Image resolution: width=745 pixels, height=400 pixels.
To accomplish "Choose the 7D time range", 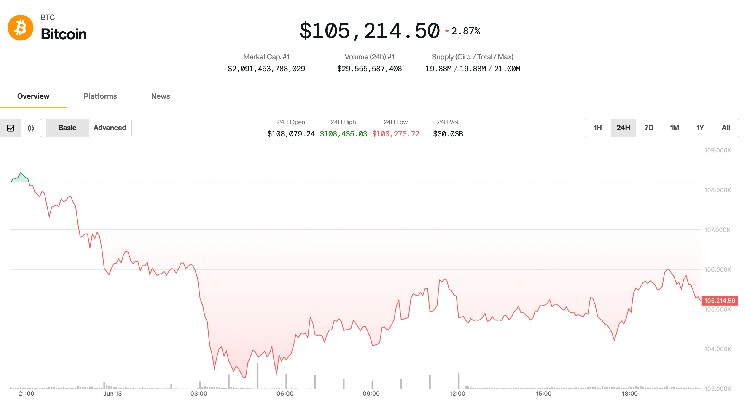I will [x=649, y=128].
